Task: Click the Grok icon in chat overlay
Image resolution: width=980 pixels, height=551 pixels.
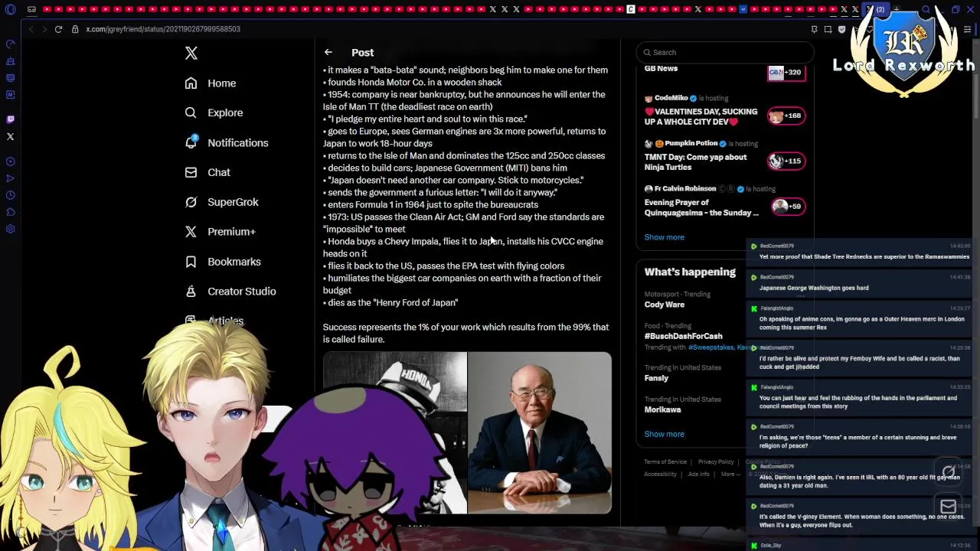Action: (948, 471)
